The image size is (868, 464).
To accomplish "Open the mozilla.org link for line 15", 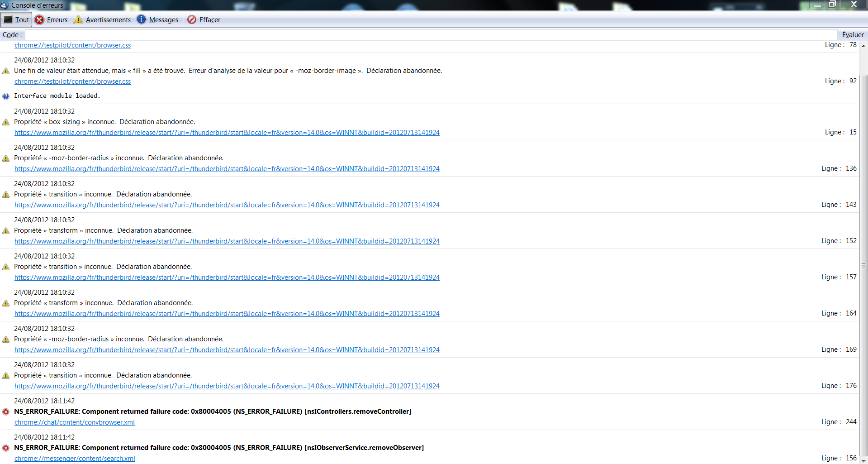I will pyautogui.click(x=227, y=133).
